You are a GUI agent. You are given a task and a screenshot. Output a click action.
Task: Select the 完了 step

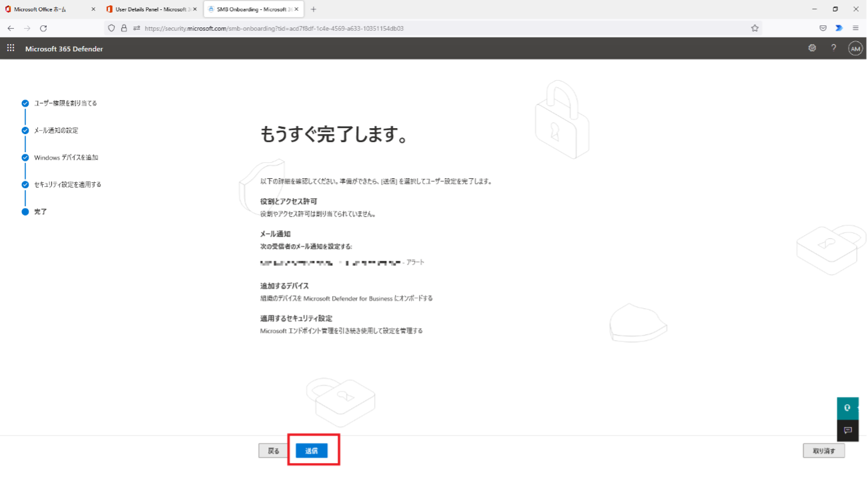[x=41, y=211]
